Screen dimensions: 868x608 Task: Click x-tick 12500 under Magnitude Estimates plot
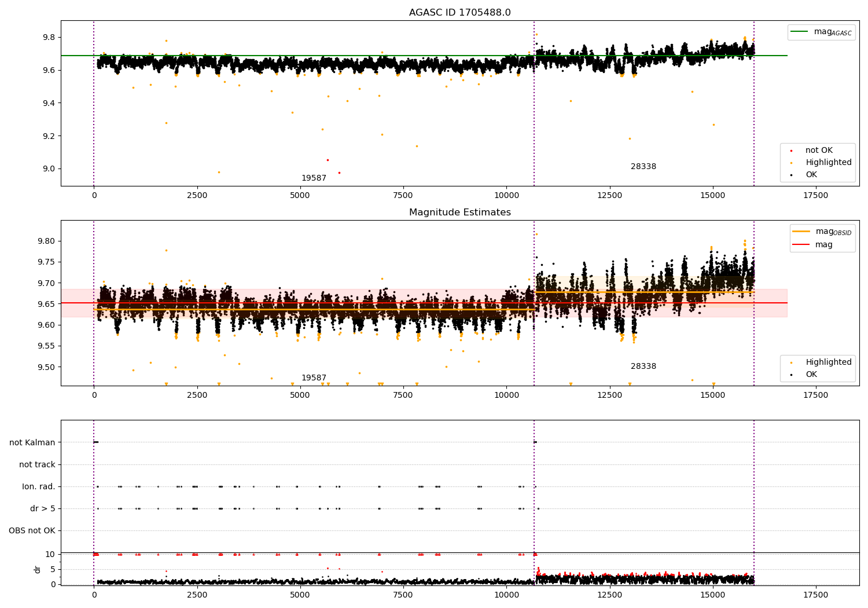[609, 395]
